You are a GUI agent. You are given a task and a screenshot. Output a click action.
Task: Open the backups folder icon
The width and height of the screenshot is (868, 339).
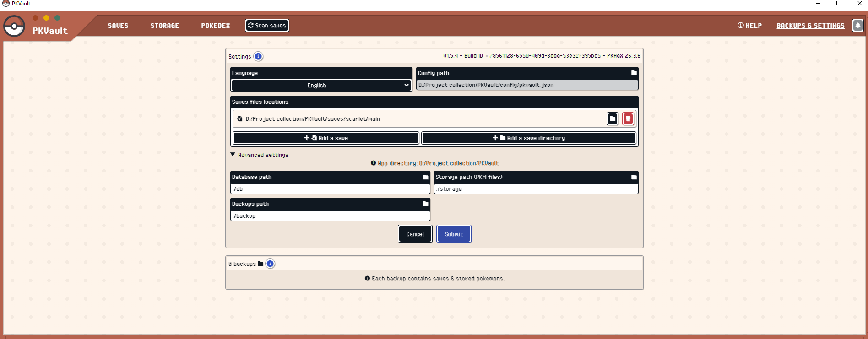point(260,264)
